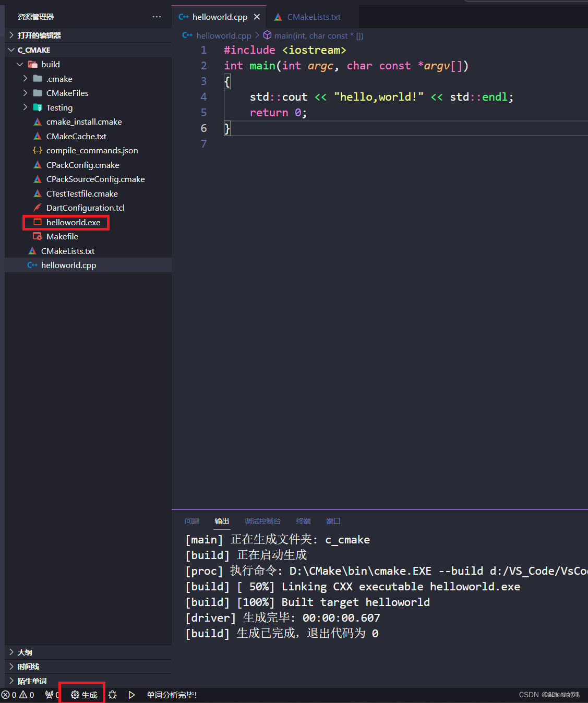Select helloworld.exe in the explorer

(73, 222)
